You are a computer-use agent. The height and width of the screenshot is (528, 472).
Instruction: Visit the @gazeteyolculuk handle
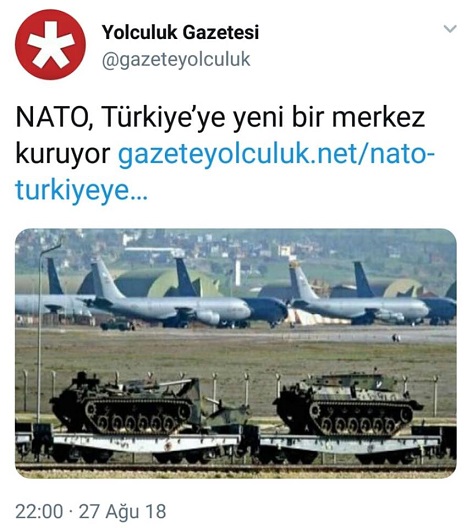[x=176, y=60]
